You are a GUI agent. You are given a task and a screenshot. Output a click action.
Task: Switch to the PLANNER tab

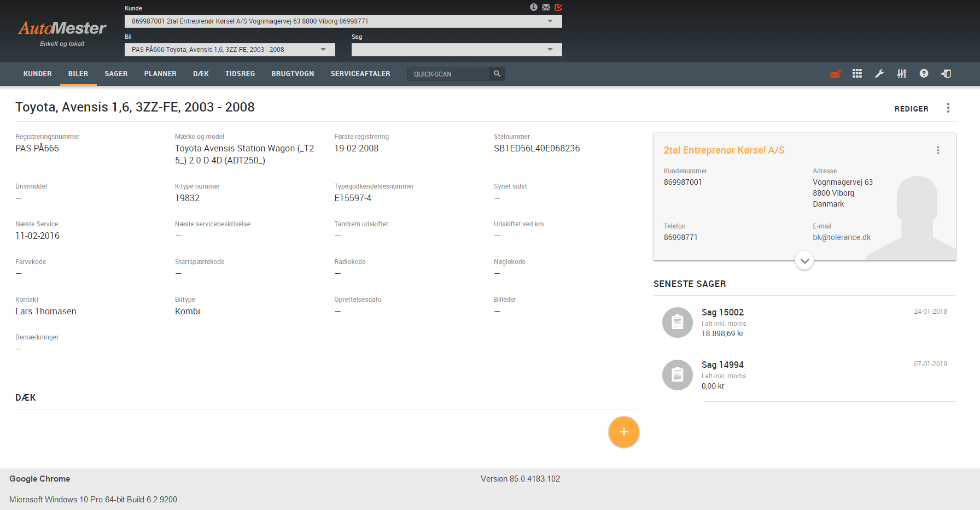160,74
